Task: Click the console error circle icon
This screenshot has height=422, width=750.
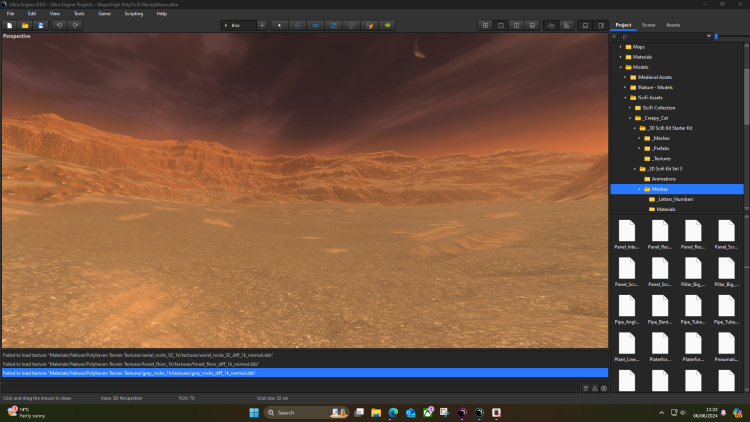Action: coord(604,389)
